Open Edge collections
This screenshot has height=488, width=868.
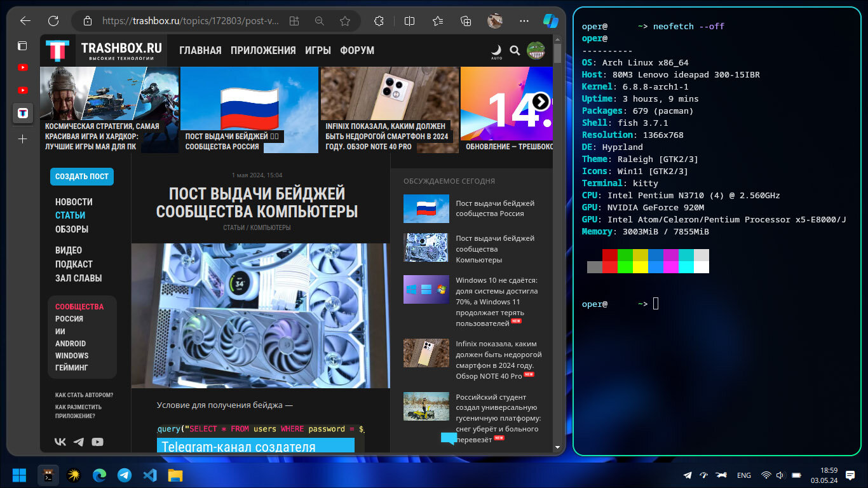click(466, 21)
